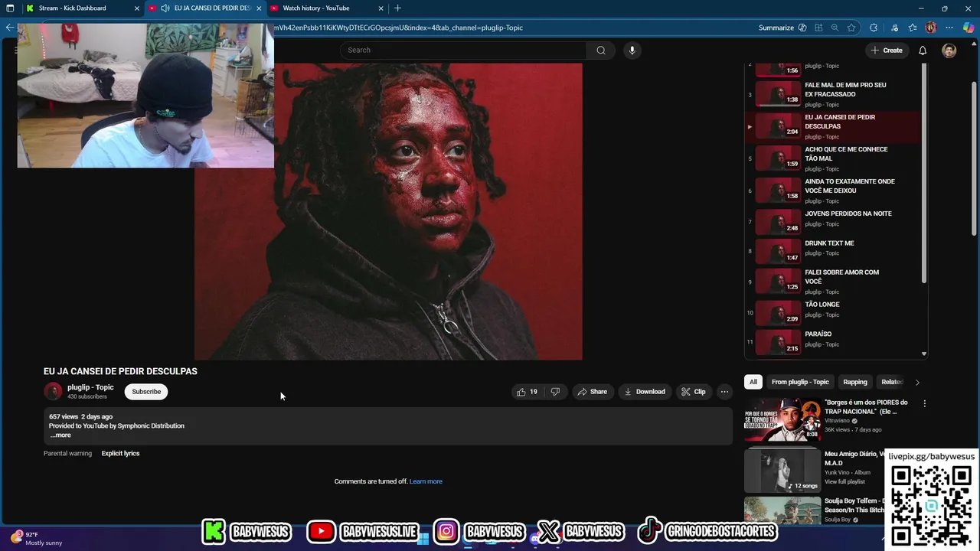Select the All filter chip
This screenshot has height=551, width=980.
click(x=753, y=382)
